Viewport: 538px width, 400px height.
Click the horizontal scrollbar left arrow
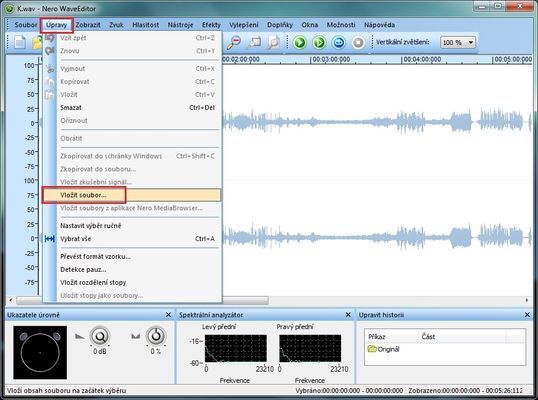tap(11, 300)
